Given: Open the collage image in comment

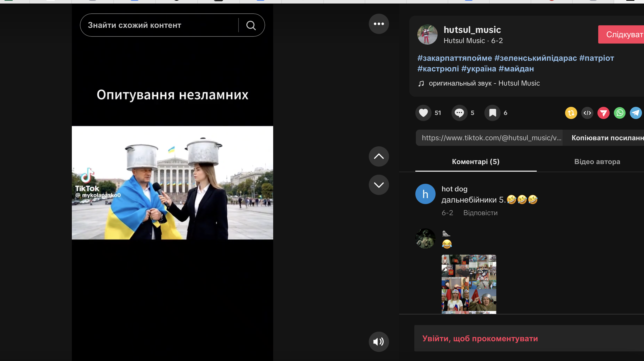Looking at the screenshot, I should pos(469,284).
